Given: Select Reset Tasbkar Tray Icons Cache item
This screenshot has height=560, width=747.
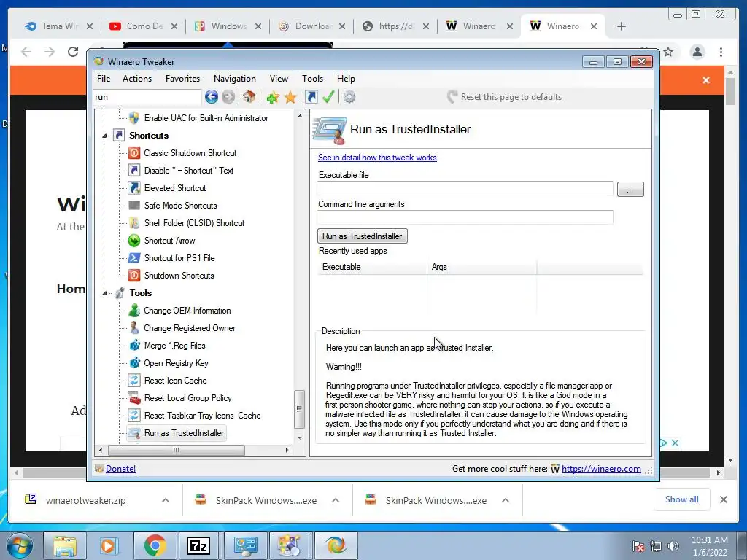Looking at the screenshot, I should pyautogui.click(x=203, y=416).
